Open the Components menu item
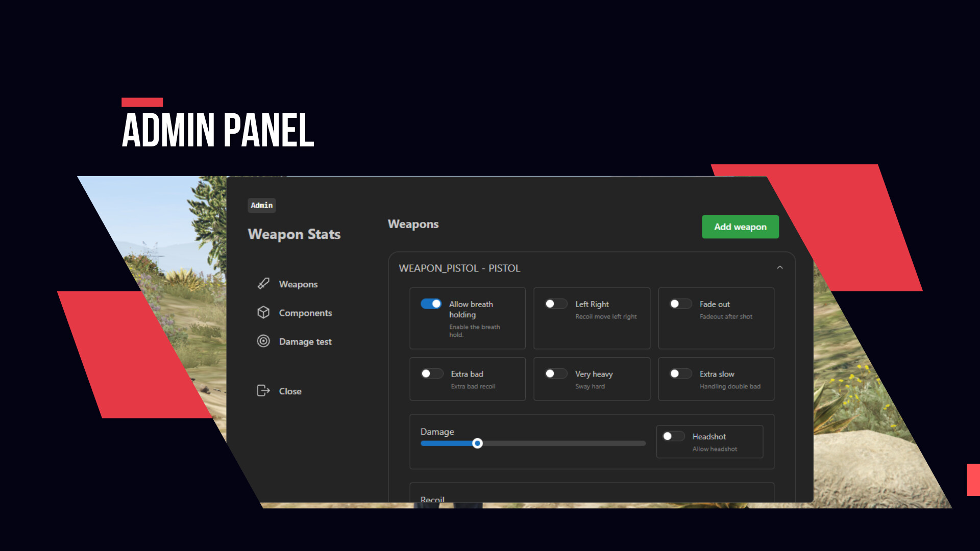The image size is (980, 551). (305, 313)
